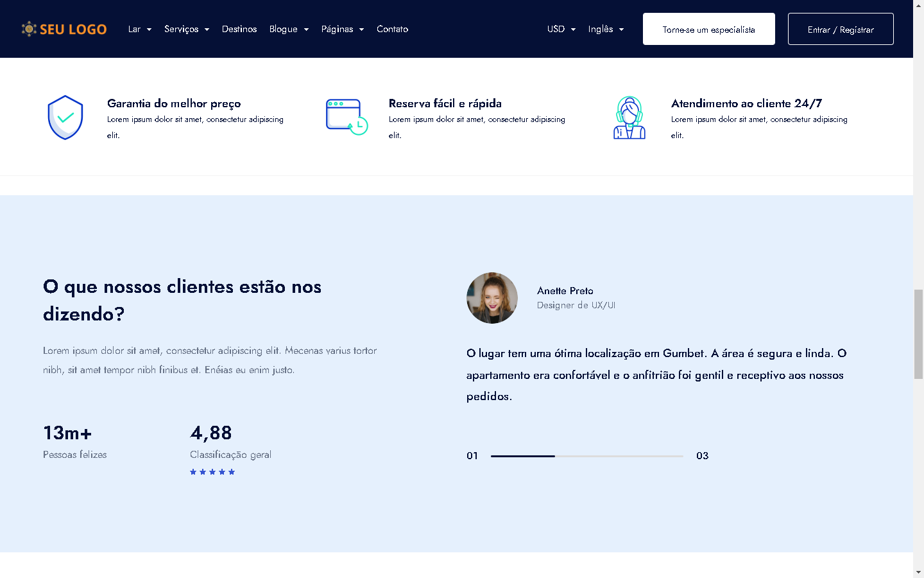The image size is (924, 578).
Task: Change currency with the USD selector
Action: pos(561,29)
